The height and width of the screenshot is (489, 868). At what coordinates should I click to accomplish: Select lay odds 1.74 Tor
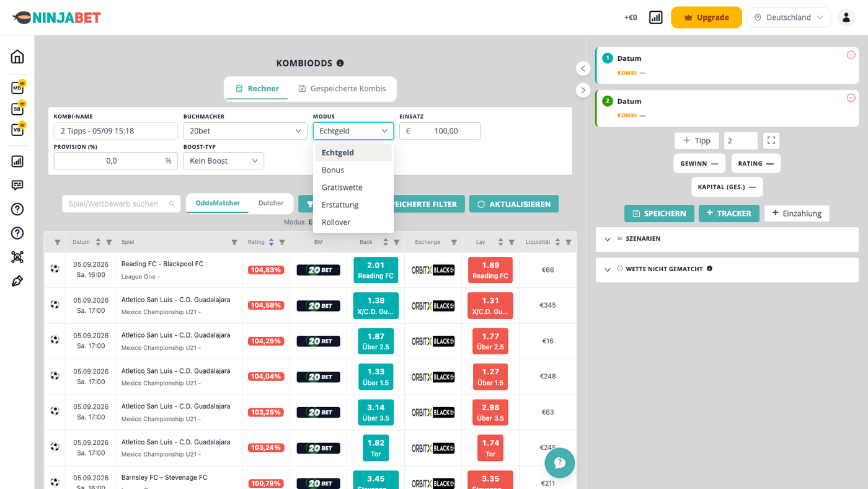point(490,448)
